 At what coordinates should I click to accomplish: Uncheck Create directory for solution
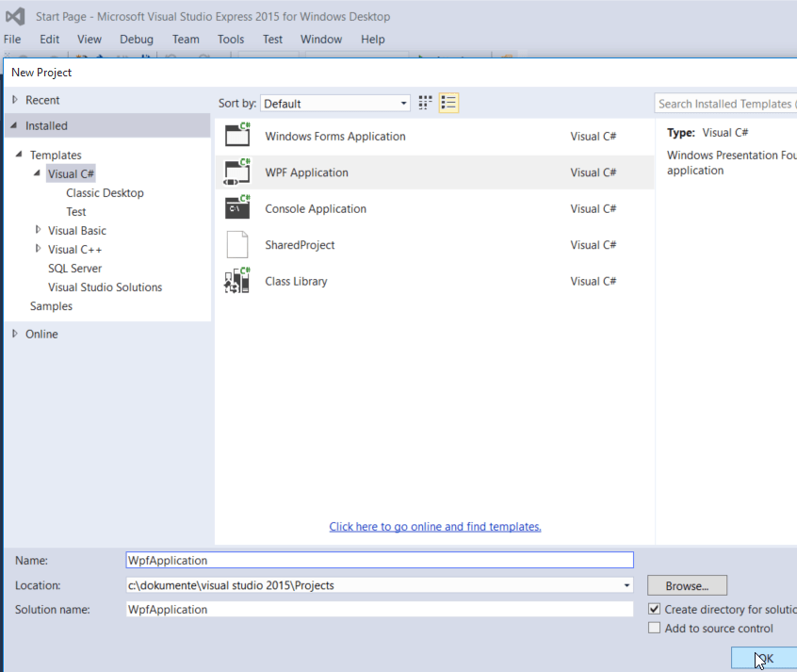point(655,608)
